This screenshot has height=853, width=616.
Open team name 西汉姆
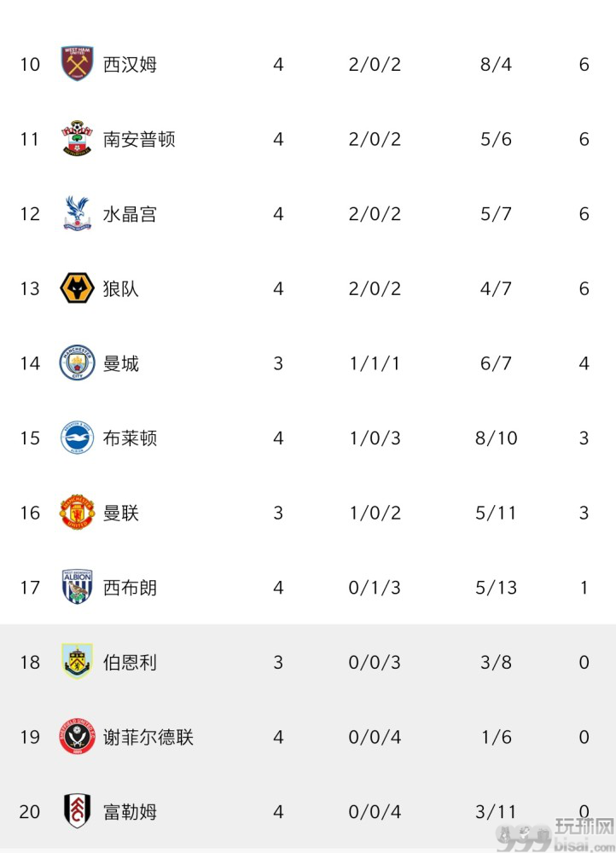coord(130,64)
